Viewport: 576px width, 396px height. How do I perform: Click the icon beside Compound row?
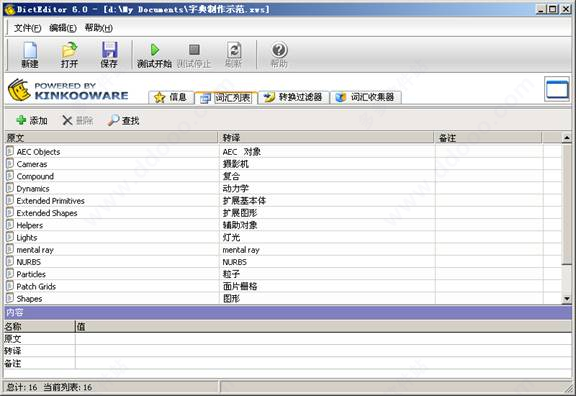pos(10,176)
